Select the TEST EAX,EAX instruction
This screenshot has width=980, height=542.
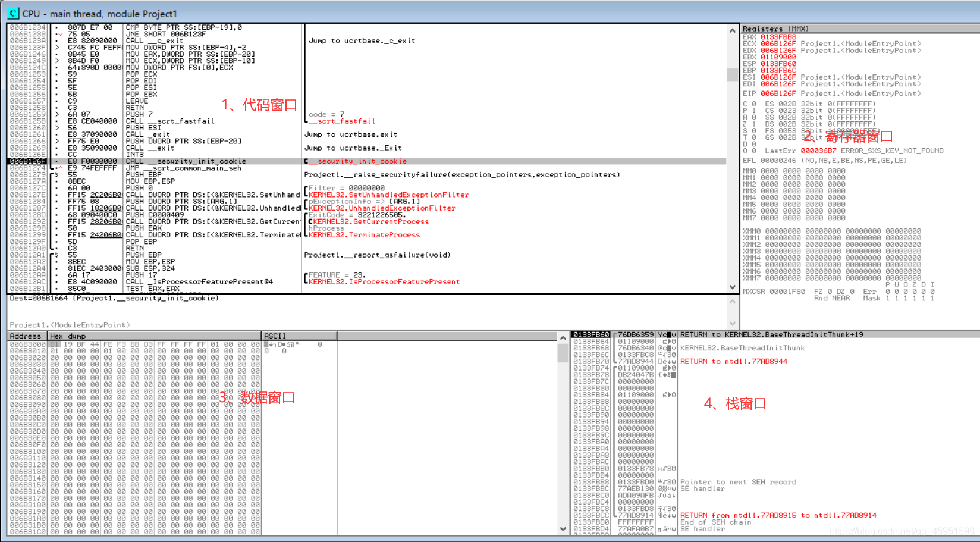coord(152,289)
